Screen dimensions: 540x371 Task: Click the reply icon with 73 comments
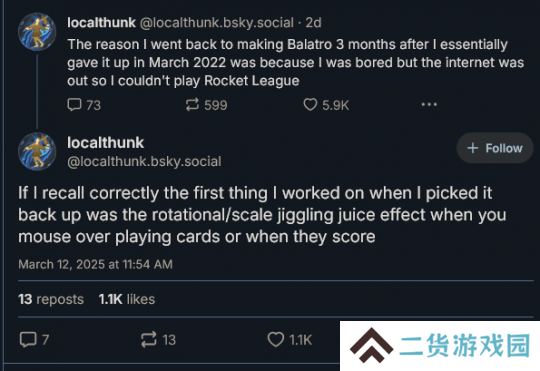point(74,105)
